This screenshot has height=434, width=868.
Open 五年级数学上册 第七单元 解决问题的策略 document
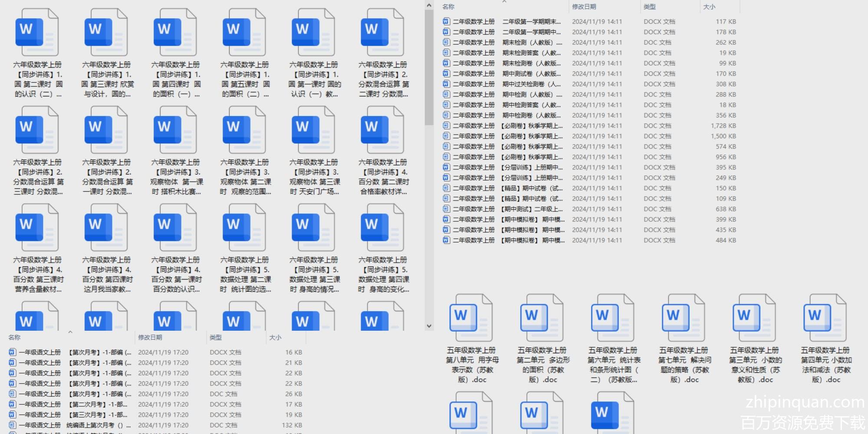pos(683,318)
